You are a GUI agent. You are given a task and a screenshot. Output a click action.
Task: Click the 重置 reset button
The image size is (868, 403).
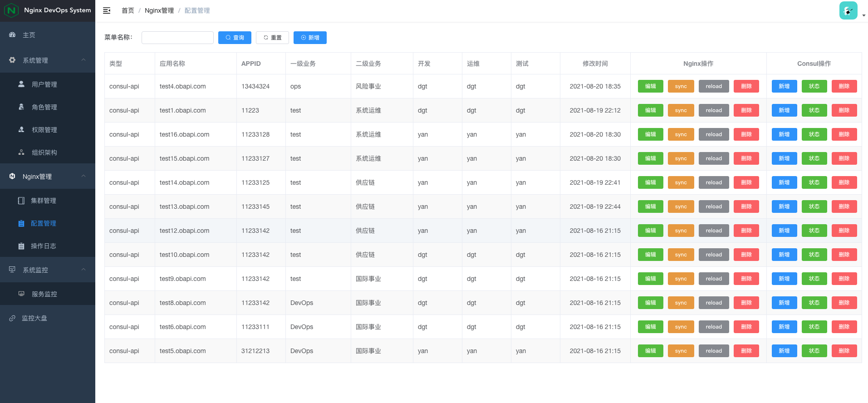pos(272,38)
